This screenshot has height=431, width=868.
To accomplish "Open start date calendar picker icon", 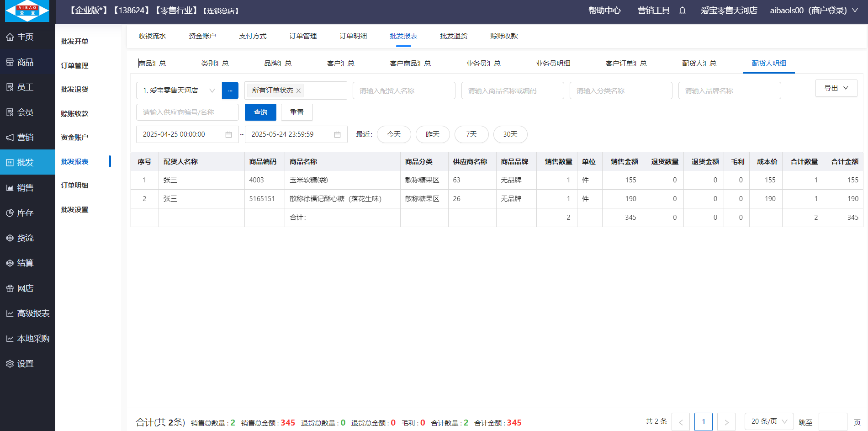I will (228, 134).
